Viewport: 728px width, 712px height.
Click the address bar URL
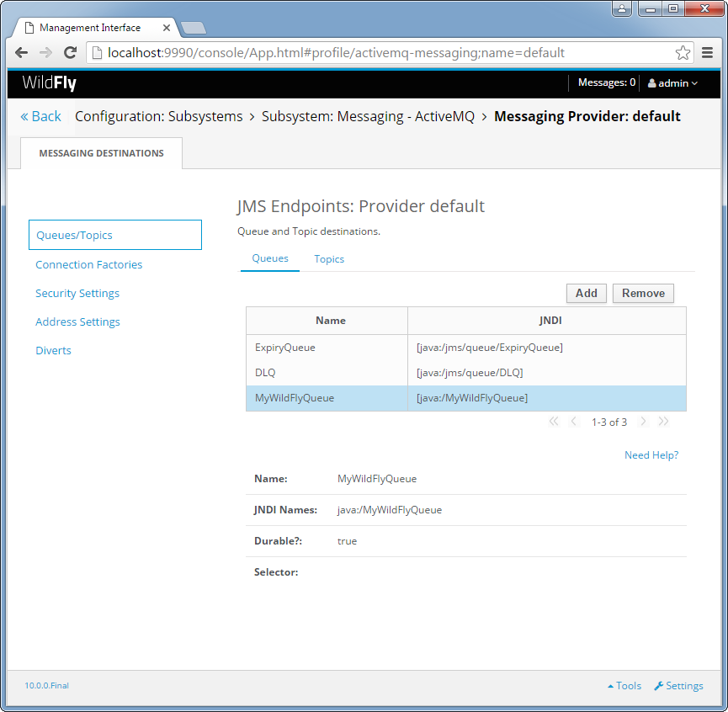pyautogui.click(x=336, y=52)
